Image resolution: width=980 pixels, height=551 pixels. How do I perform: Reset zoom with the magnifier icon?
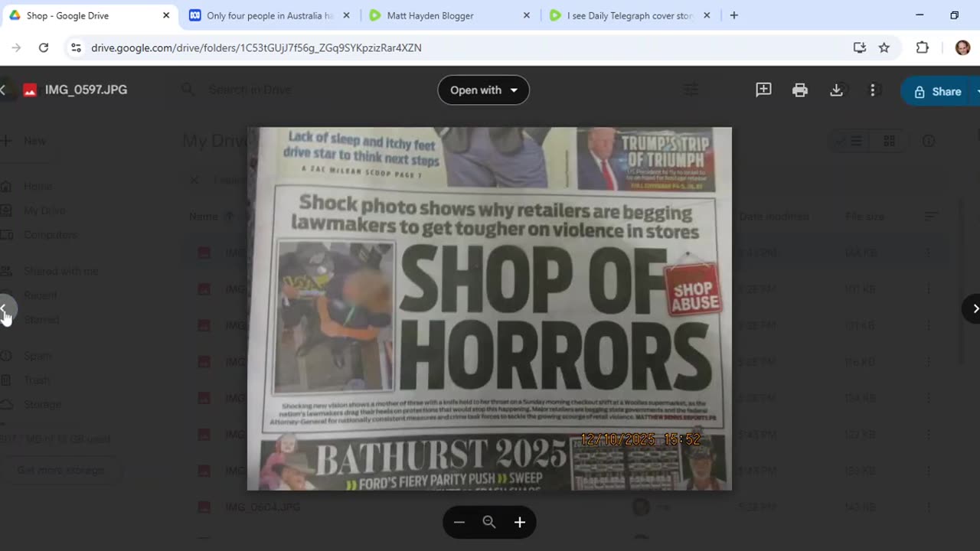point(489,522)
